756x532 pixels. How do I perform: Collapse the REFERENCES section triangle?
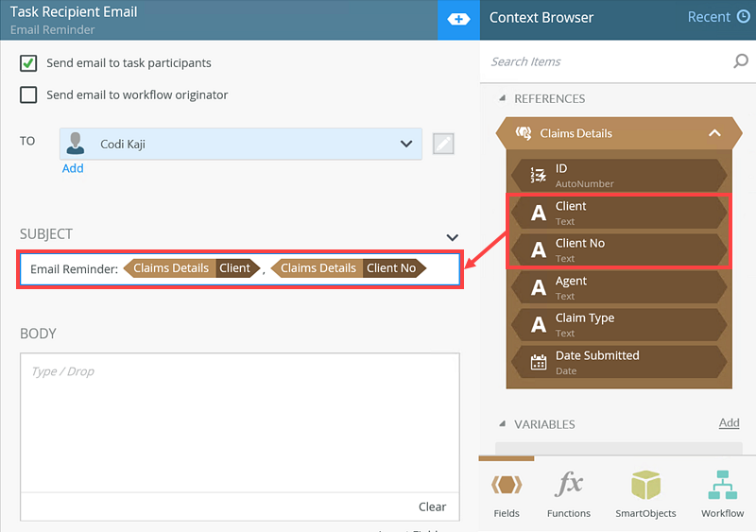503,98
